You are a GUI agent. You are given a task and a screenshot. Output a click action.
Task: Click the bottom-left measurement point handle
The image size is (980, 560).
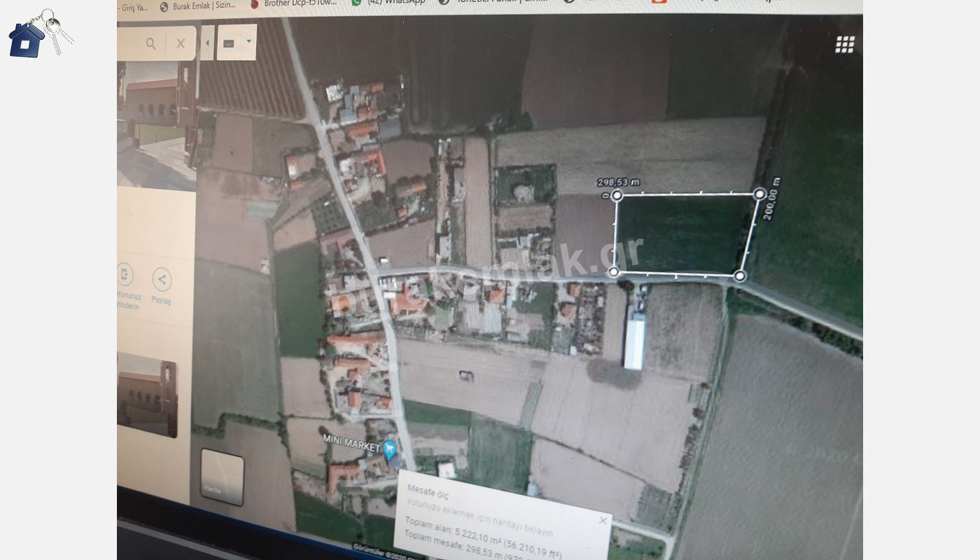pos(614,272)
